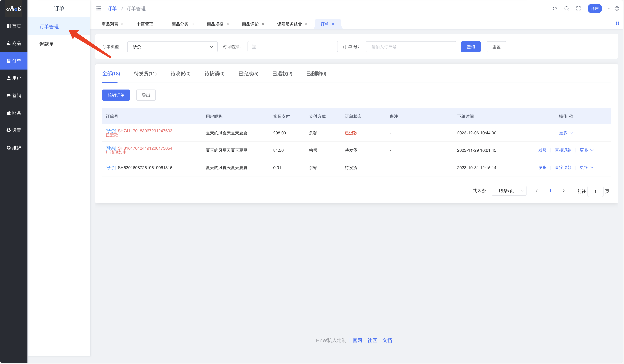
Task: Go to next page arrow
Action: pos(564,191)
